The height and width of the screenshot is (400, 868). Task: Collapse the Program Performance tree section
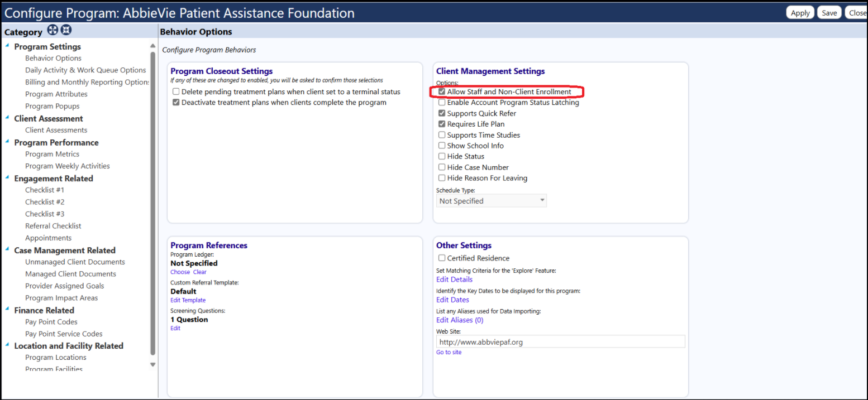click(7, 142)
